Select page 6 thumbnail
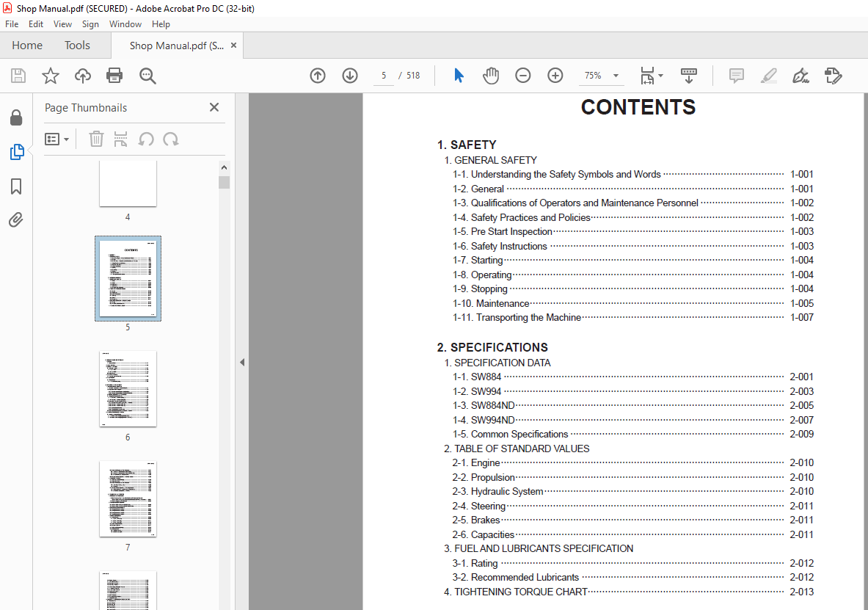The height and width of the screenshot is (610, 868). point(128,389)
